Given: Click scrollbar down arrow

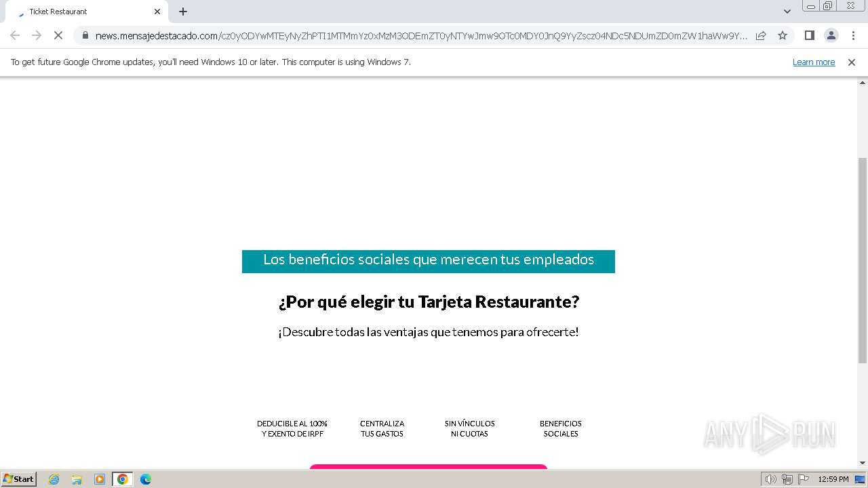Looking at the screenshot, I should click(x=863, y=464).
